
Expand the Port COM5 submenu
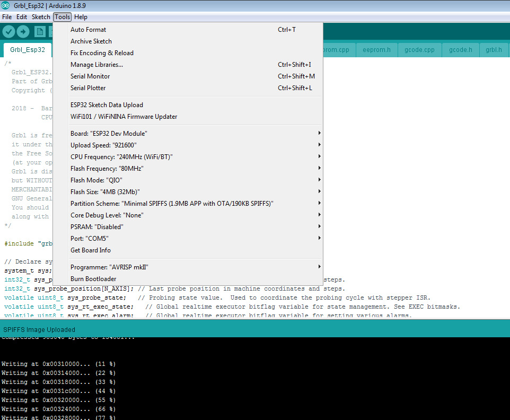pos(188,239)
